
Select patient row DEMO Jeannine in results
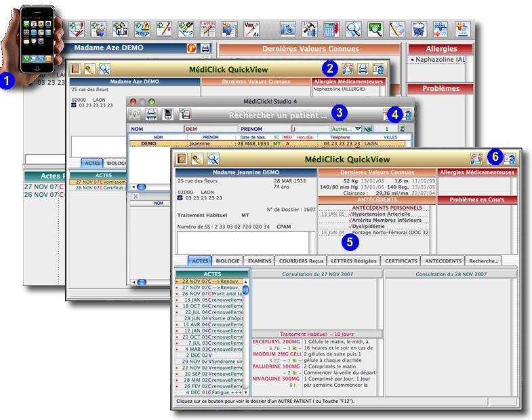point(267,143)
